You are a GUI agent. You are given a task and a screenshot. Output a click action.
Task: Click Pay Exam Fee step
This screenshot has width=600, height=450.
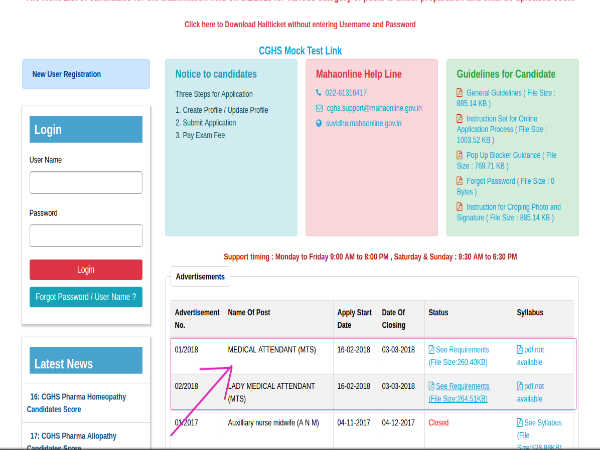(x=200, y=135)
